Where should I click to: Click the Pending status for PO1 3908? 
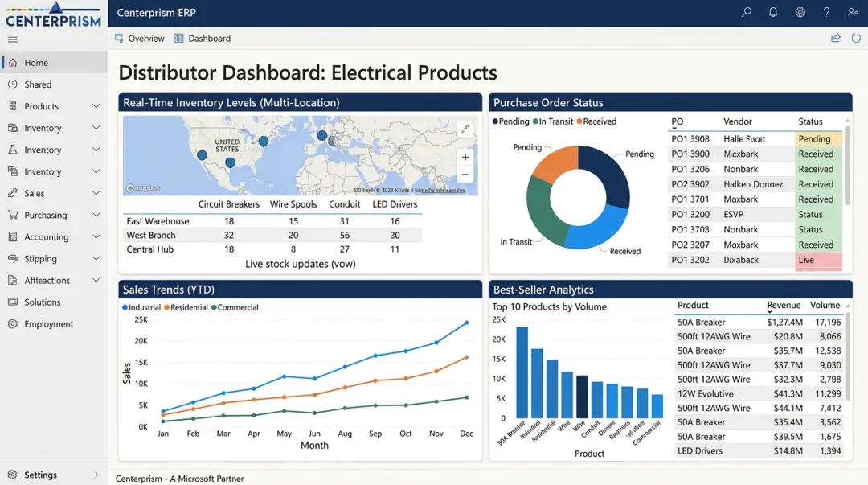(x=818, y=138)
